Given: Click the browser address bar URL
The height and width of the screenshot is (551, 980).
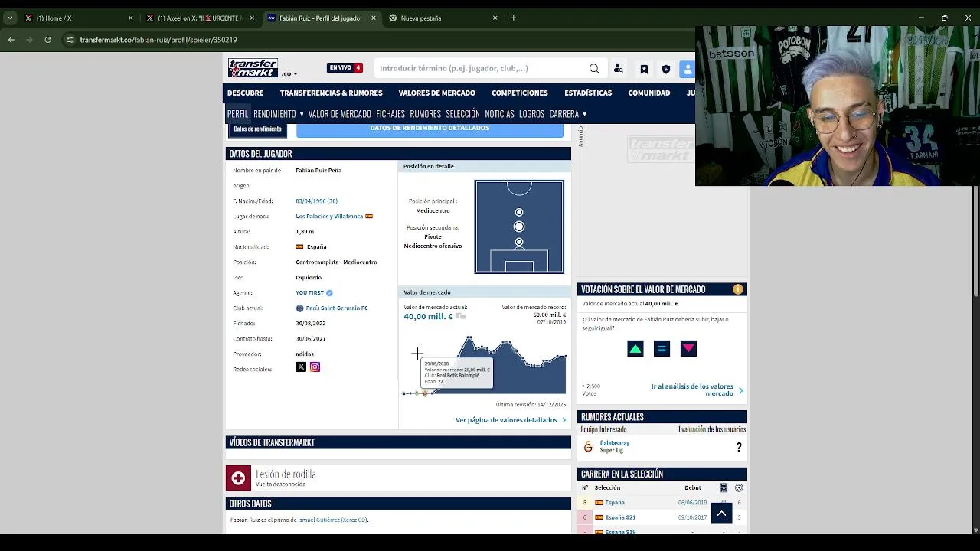Looking at the screenshot, I should point(158,40).
